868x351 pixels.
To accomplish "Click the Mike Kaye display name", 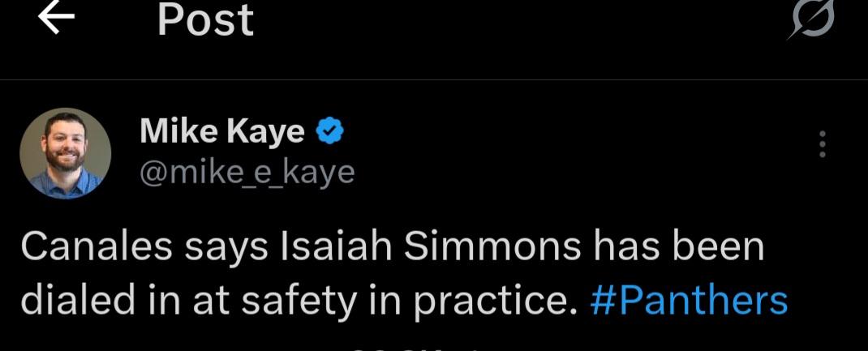I will (x=222, y=131).
